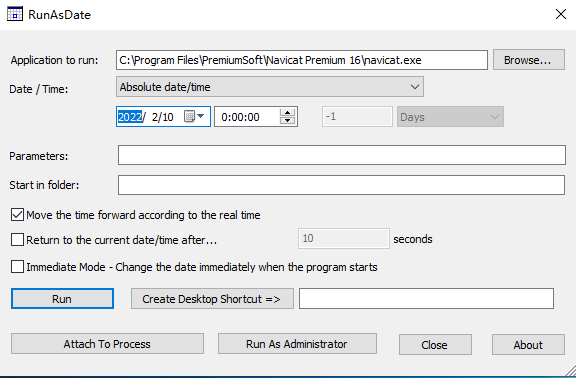Click inside the Parameters text field
Screen dimensions: 576x378
(x=342, y=155)
